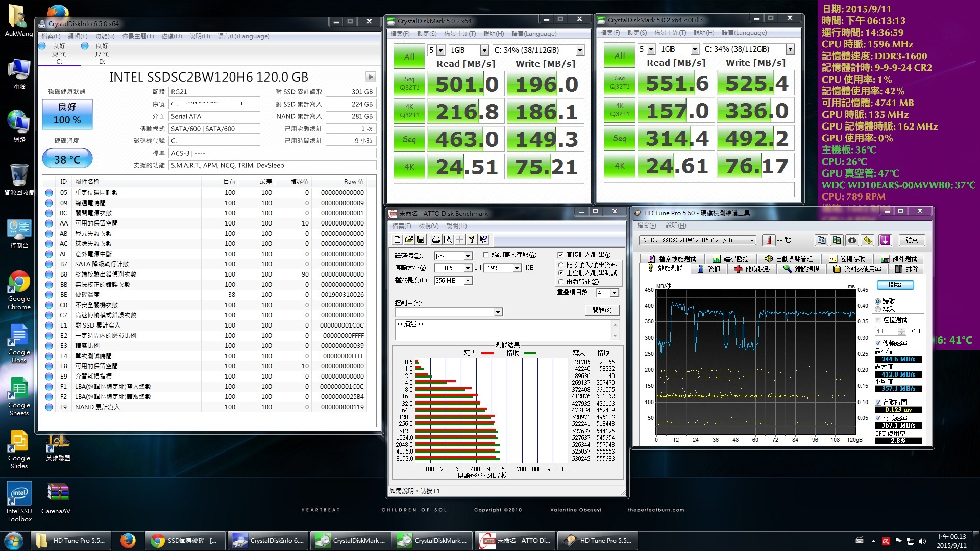
Task: Open drive C dropdown in right CrystalDiskMark 0Fill
Action: tap(790, 49)
